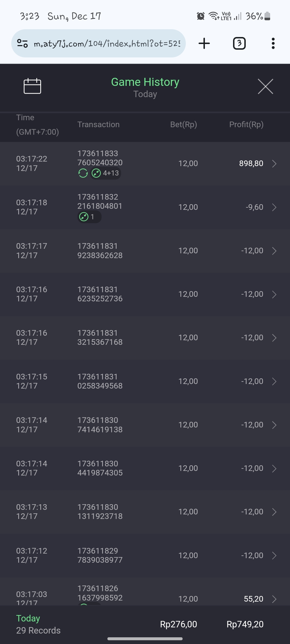Tap the site settings icon in address bar
The image size is (290, 644).
point(23,43)
